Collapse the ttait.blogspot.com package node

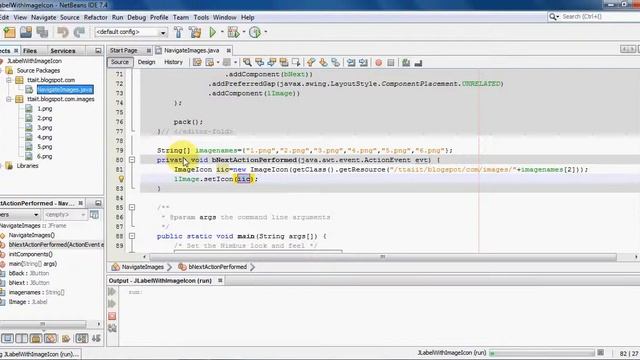coord(9,80)
